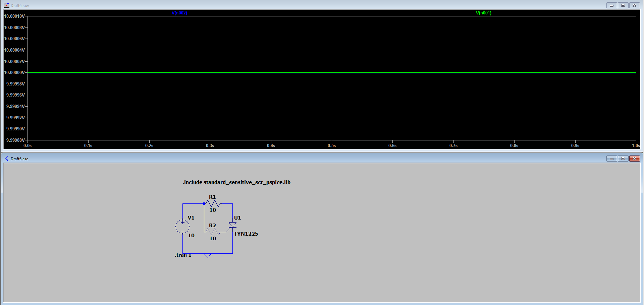Click the value 10 beneath resistor R2
The width and height of the screenshot is (644, 305).
point(213,239)
